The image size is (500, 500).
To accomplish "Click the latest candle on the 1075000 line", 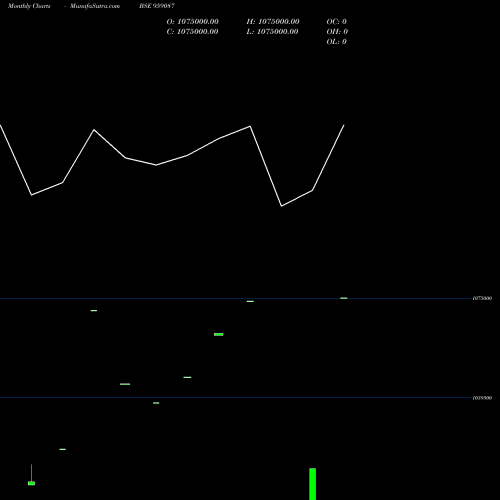I will point(344,298).
